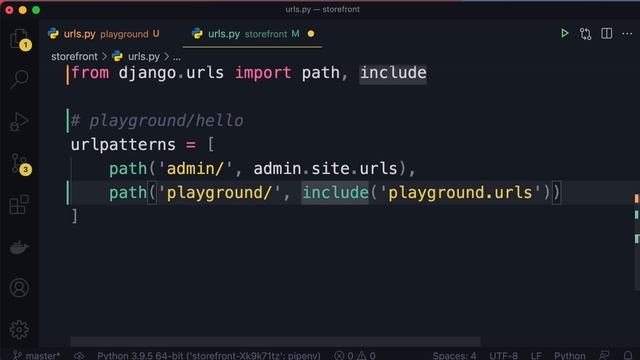Viewport: 640px width, 360px height.
Task: Change indentation via Spaces: 4
Action: (454, 356)
